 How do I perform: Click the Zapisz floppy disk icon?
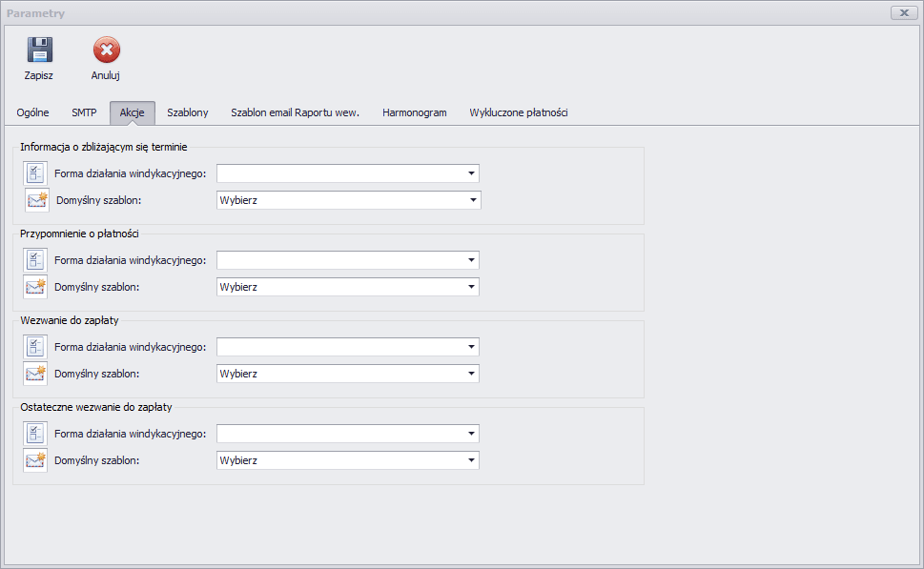pos(39,51)
